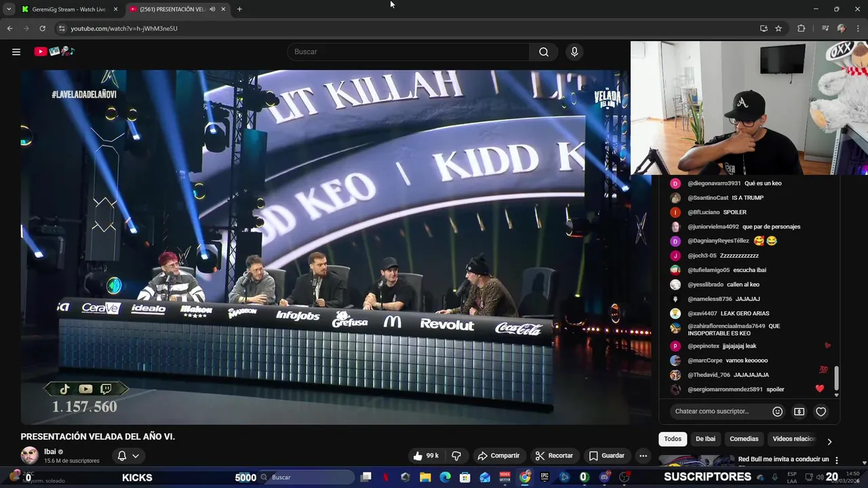Click the browser back arrow
Image resolution: width=868 pixels, height=488 pixels.
pos(9,28)
